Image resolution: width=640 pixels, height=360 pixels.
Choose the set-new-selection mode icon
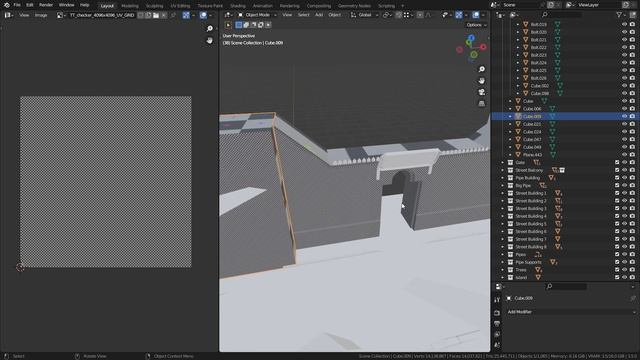[x=239, y=25]
